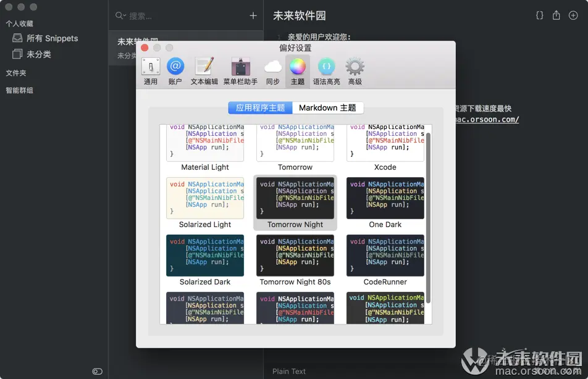This screenshot has width=588, height=379.
Task: Click the Solarized Dark theme label
Action: 205,282
